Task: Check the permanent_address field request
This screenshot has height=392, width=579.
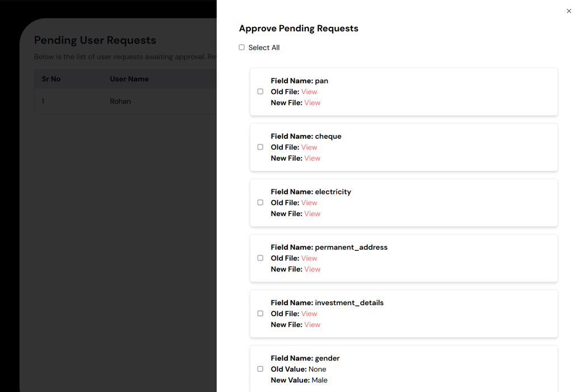Action: 260,258
